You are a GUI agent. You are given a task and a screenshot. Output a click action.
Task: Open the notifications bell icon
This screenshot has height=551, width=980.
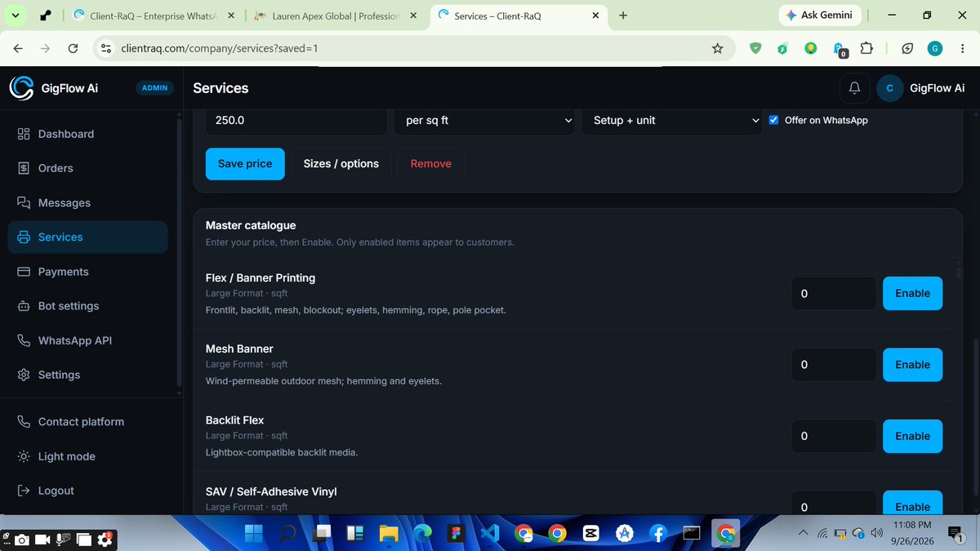coord(854,88)
